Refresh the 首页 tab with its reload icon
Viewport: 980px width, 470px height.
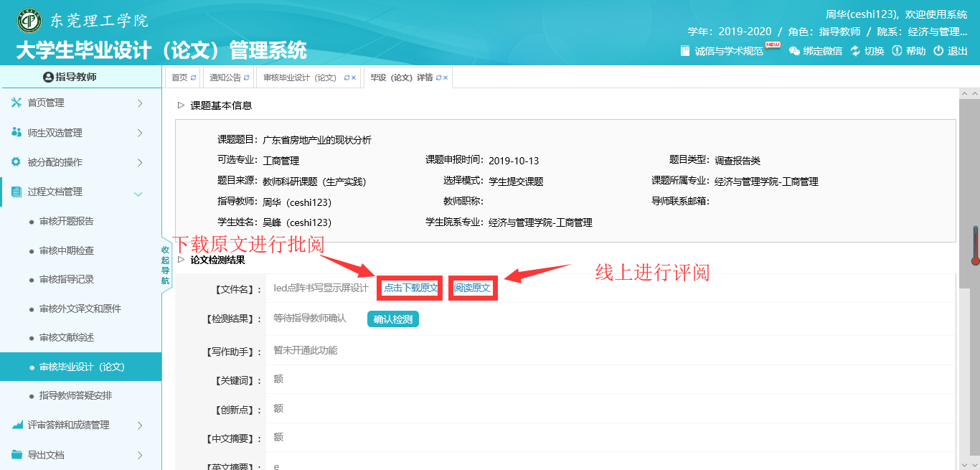193,77
